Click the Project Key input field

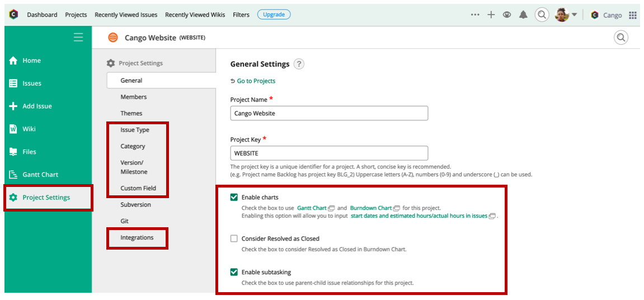pyautogui.click(x=330, y=153)
